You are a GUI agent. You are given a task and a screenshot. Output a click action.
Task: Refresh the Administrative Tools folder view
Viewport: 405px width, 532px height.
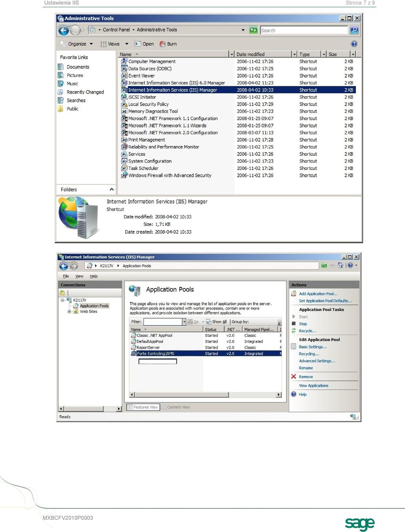[253, 30]
